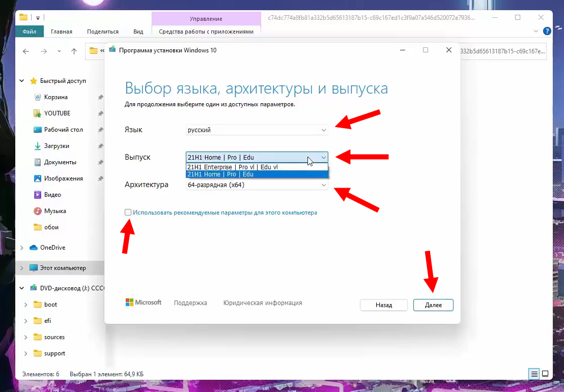The width and height of the screenshot is (564, 392).
Task: Click the up-one-level arrow in Explorer
Action: 74,51
